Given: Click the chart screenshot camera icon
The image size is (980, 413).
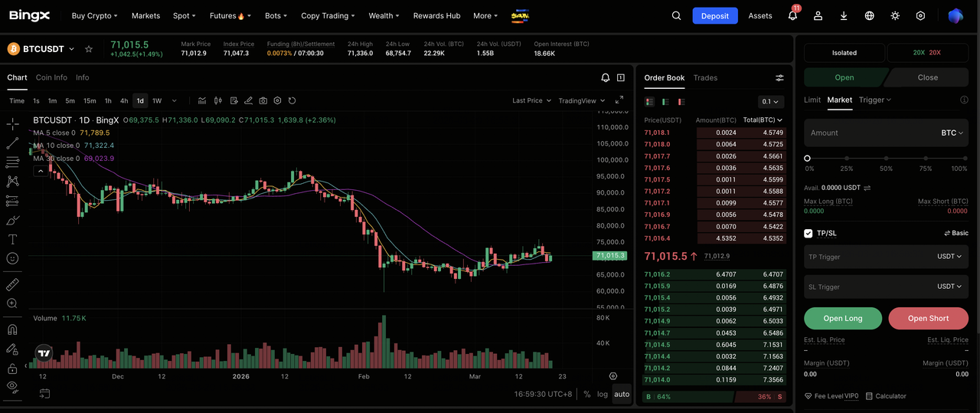Looking at the screenshot, I should 263,100.
